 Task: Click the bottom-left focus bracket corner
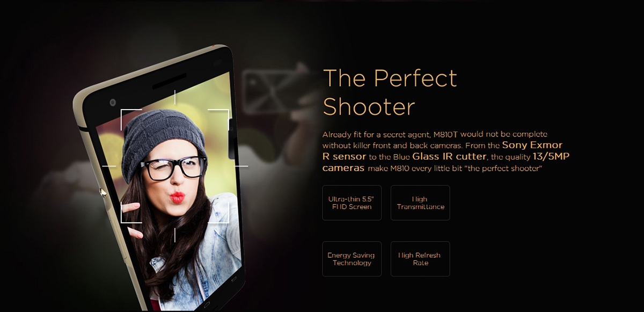coord(131,213)
